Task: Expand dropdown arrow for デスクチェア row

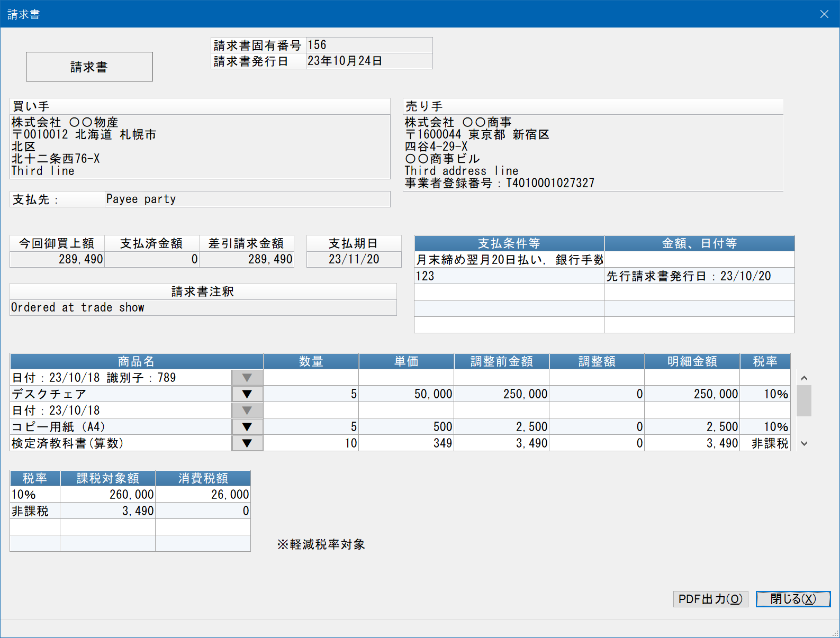Action: tap(247, 394)
